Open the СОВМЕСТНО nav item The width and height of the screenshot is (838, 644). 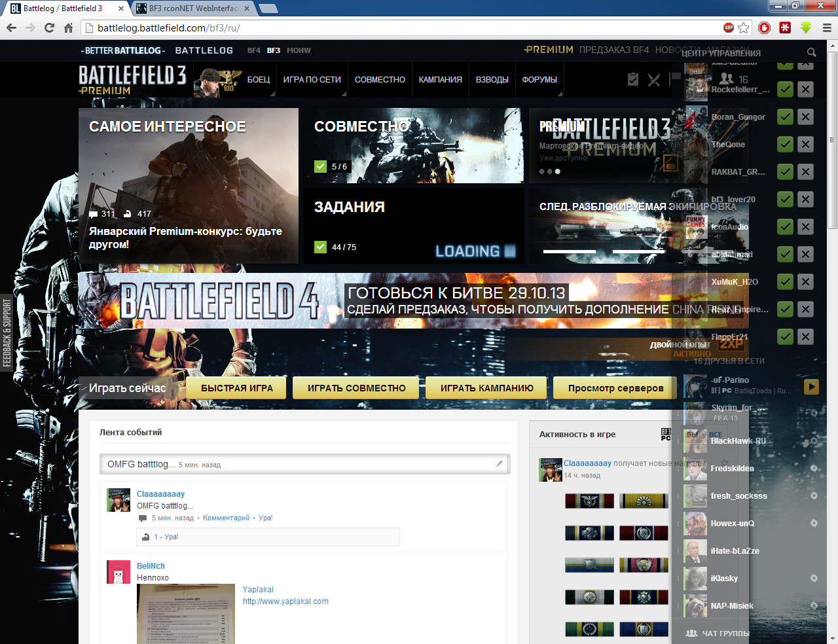tap(380, 79)
